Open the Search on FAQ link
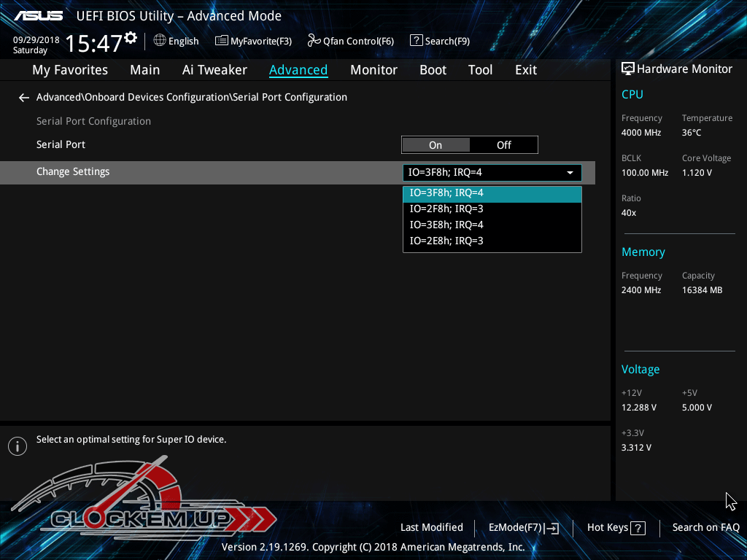 coord(705,528)
